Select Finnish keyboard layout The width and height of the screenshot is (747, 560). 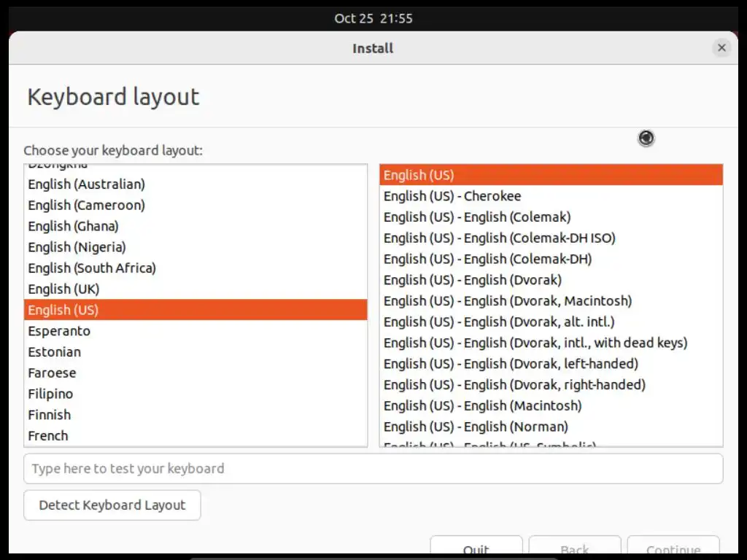(x=196, y=415)
